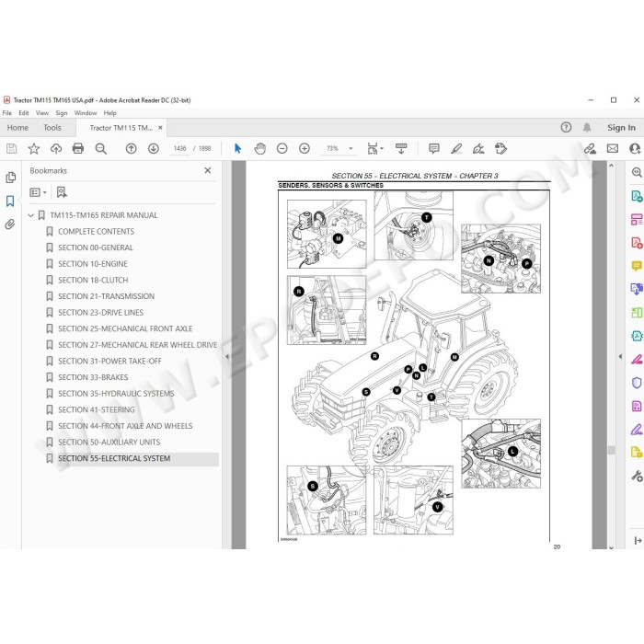Share a link to the file
This screenshot has width=644, height=644.
tap(590, 149)
